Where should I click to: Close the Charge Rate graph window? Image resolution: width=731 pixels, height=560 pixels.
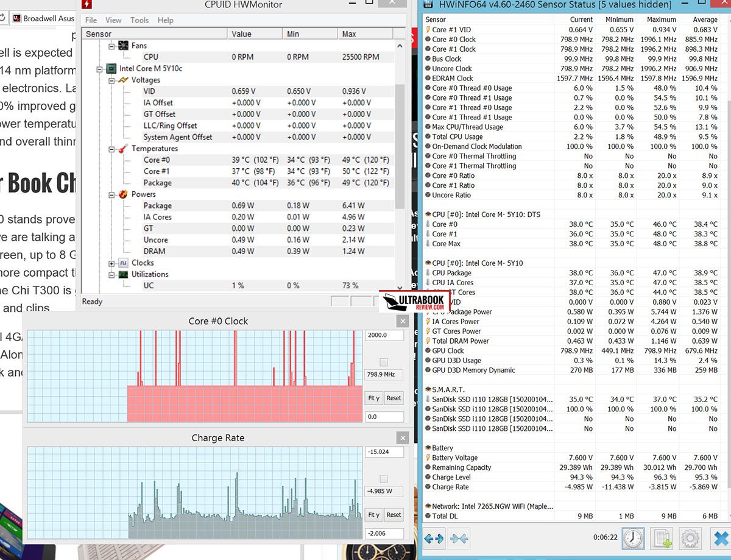click(x=402, y=438)
